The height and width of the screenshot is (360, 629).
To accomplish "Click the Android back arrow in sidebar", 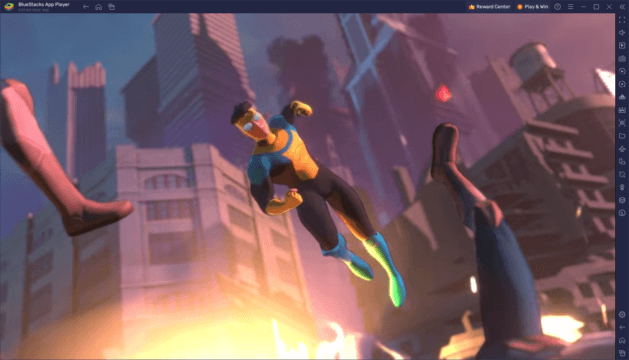I will pos(622,327).
